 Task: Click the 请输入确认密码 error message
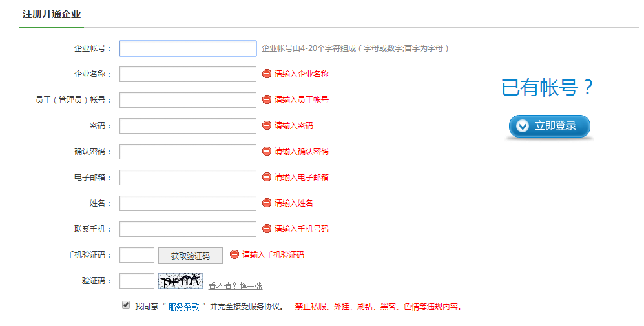(302, 152)
